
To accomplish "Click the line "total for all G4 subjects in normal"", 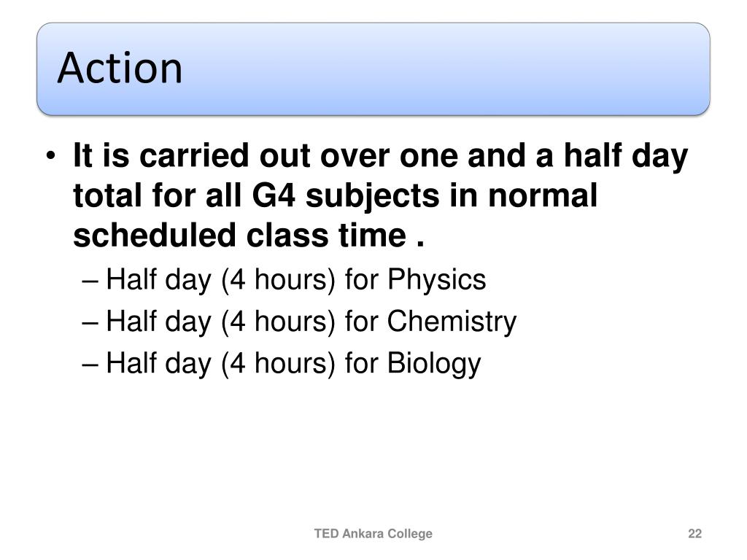I will (x=336, y=195).
